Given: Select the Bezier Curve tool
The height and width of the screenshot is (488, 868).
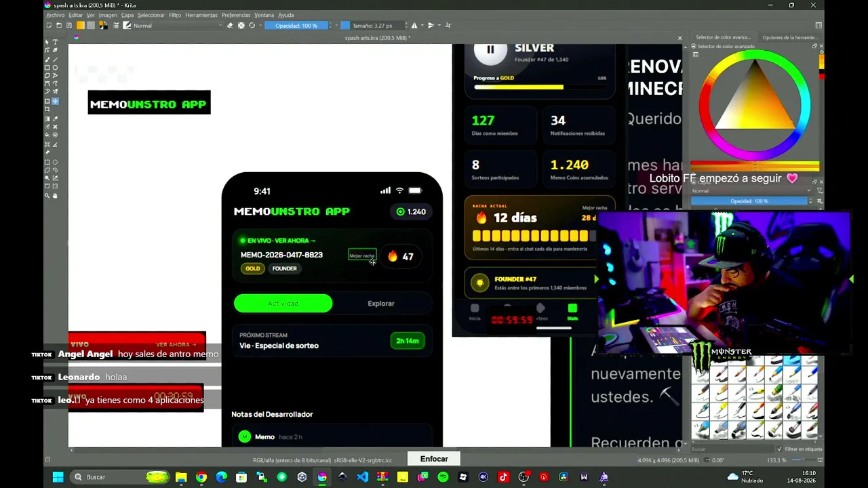Looking at the screenshot, I should pos(47,83).
